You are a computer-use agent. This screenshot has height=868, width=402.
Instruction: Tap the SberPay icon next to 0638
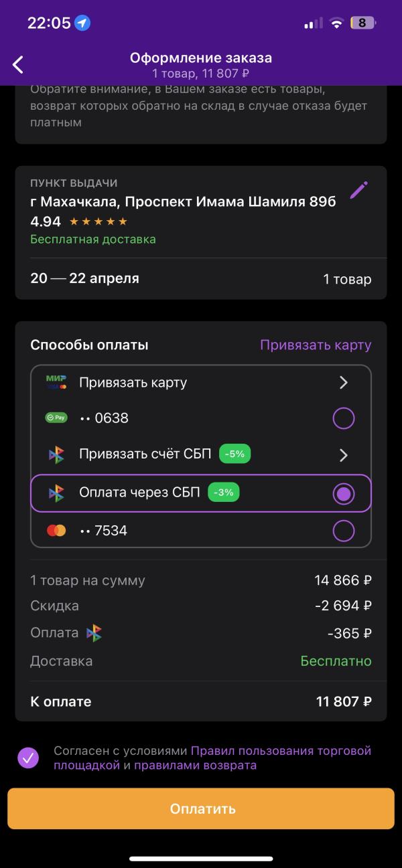[56, 418]
